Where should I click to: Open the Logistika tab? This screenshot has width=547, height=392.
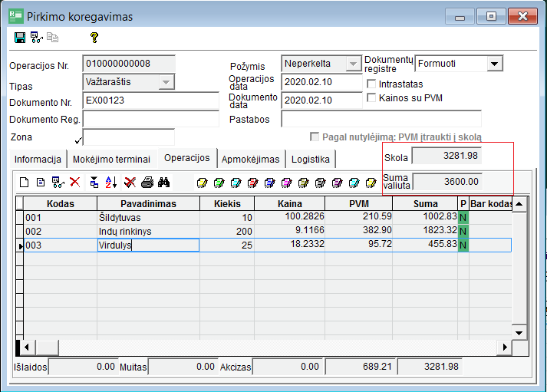(x=311, y=160)
